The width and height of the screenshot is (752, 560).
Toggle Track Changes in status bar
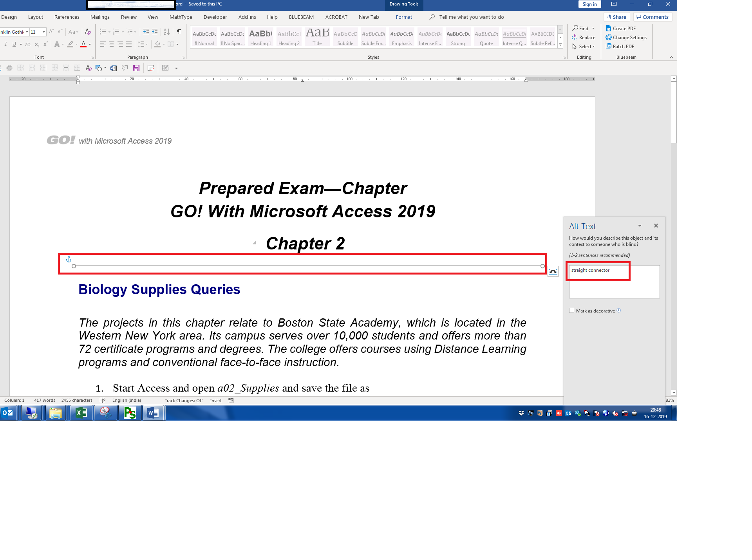tap(183, 401)
